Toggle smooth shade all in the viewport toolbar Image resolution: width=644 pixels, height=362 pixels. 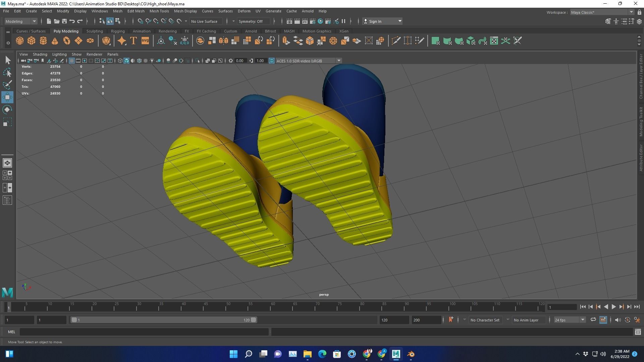(126, 61)
